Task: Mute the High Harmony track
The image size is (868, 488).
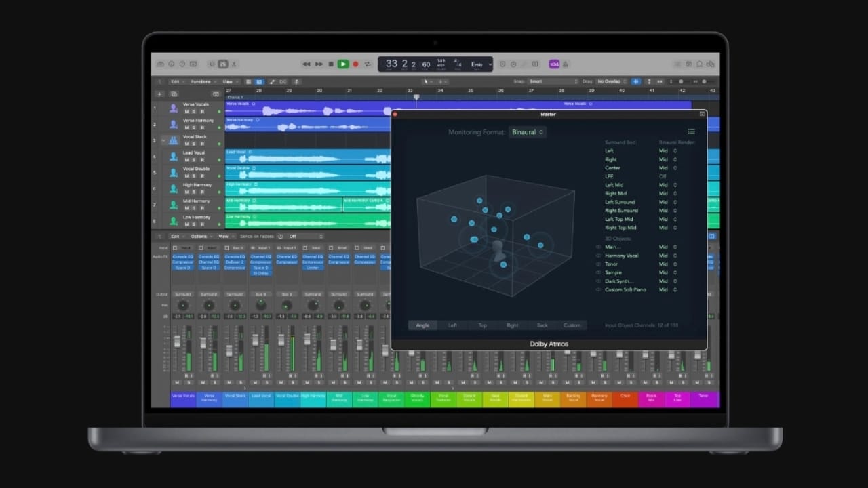Action: [x=187, y=192]
